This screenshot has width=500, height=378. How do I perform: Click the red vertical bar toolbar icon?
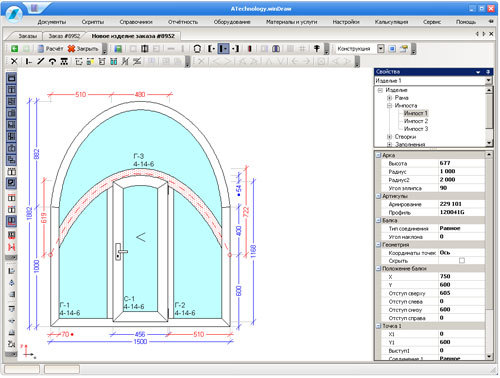(249, 49)
